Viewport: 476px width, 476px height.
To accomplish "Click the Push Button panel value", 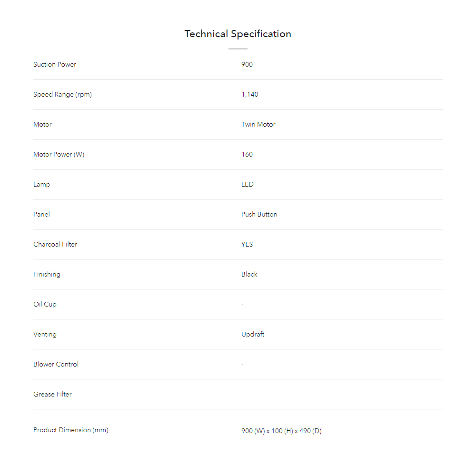I will point(259,214).
